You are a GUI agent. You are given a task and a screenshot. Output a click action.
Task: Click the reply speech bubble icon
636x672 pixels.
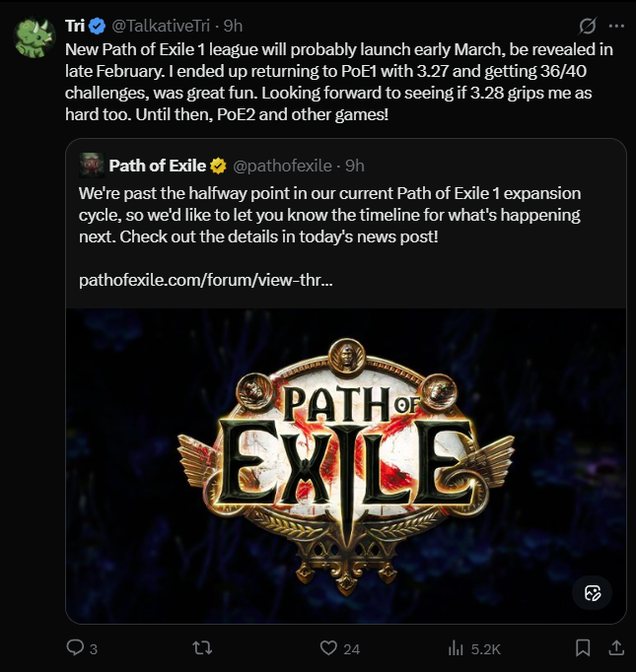point(75,647)
